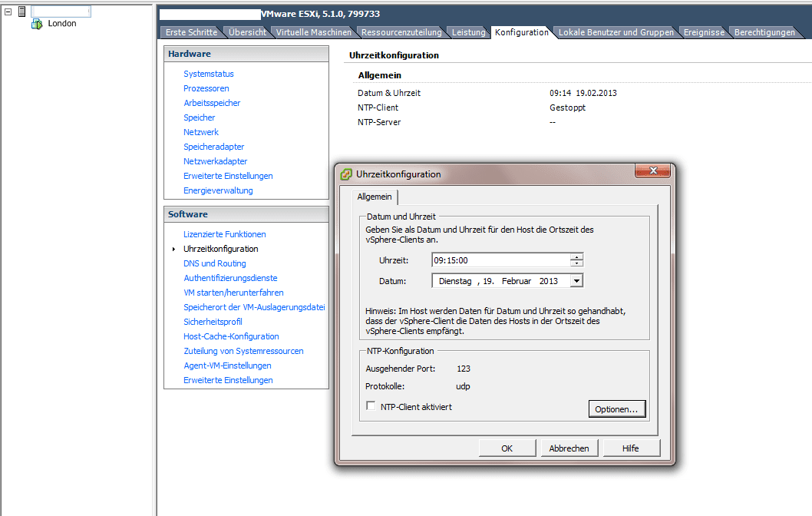Open Zuteilung von Systemressourcen link

pos(243,351)
